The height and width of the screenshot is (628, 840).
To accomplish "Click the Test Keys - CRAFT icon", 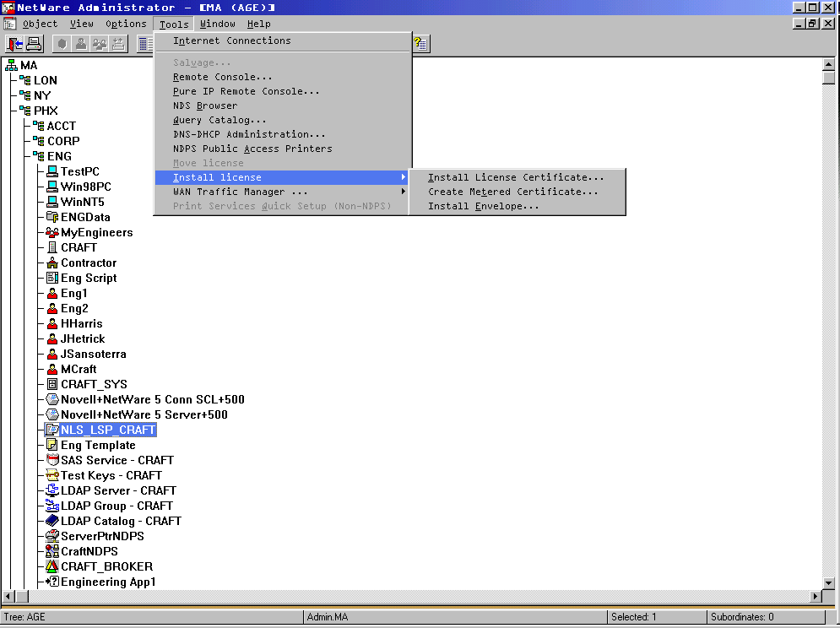I will point(52,475).
